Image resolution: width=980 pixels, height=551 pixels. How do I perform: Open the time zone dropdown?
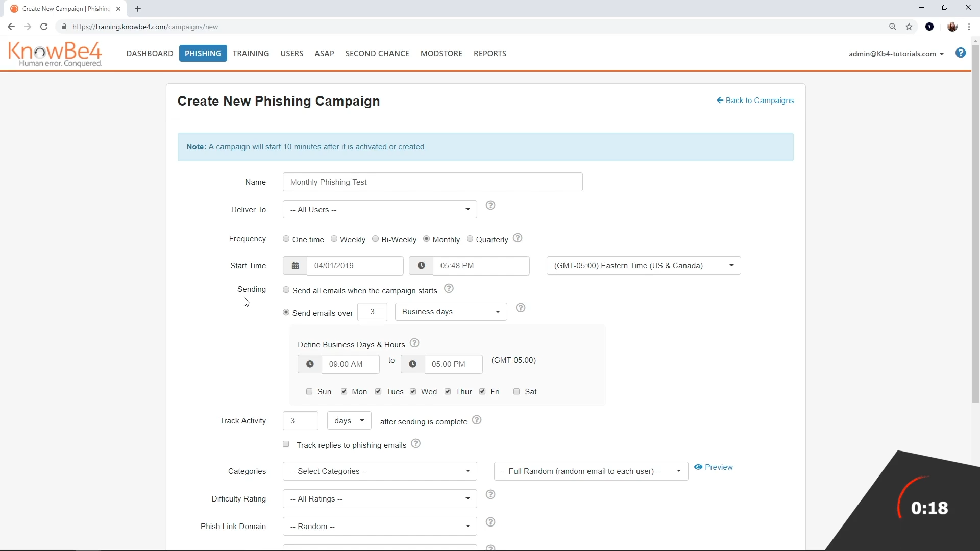point(644,266)
